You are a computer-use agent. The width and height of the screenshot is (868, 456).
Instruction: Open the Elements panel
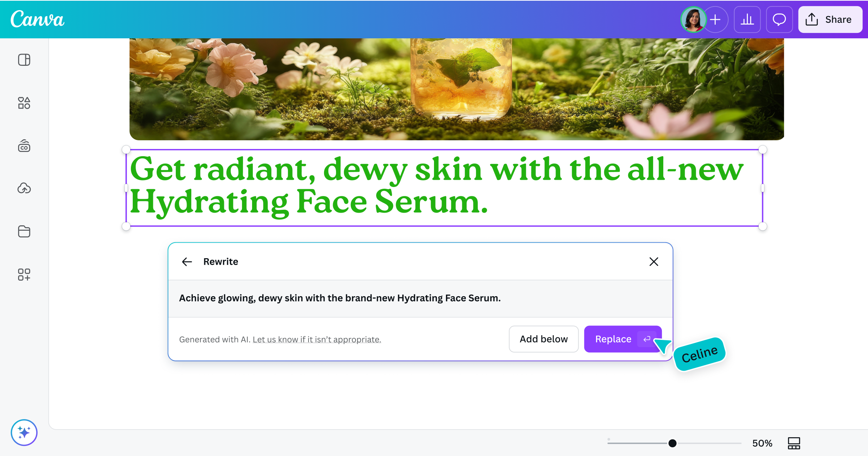pos(24,104)
